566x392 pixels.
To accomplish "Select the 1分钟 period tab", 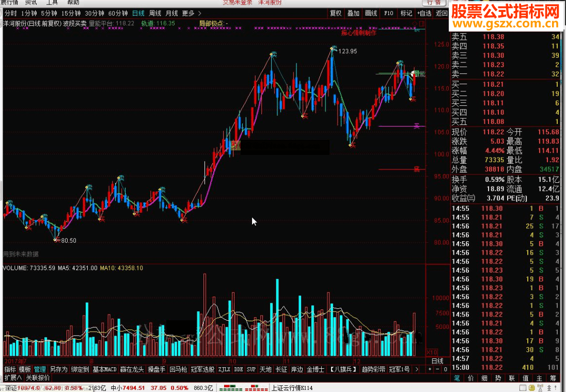I will tap(29, 13).
